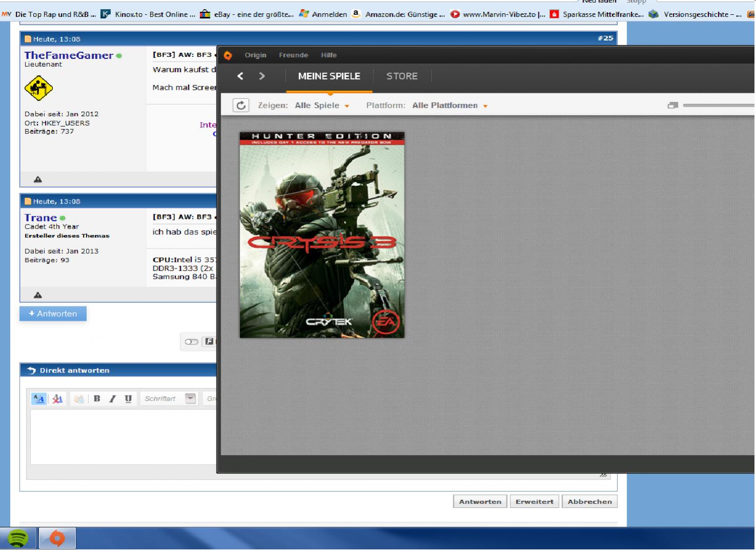The height and width of the screenshot is (553, 756).
Task: Open the Versionsgeschichte bookmark
Action: [695, 14]
